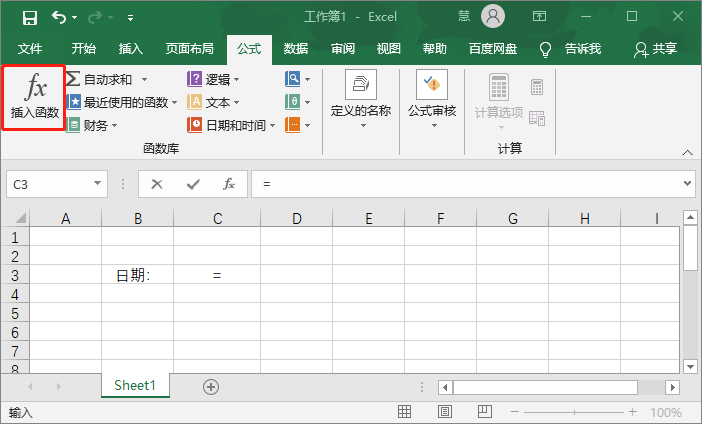Open the Name Box dropdown arrow
Image resolution: width=702 pixels, height=424 pixels.
click(97, 184)
